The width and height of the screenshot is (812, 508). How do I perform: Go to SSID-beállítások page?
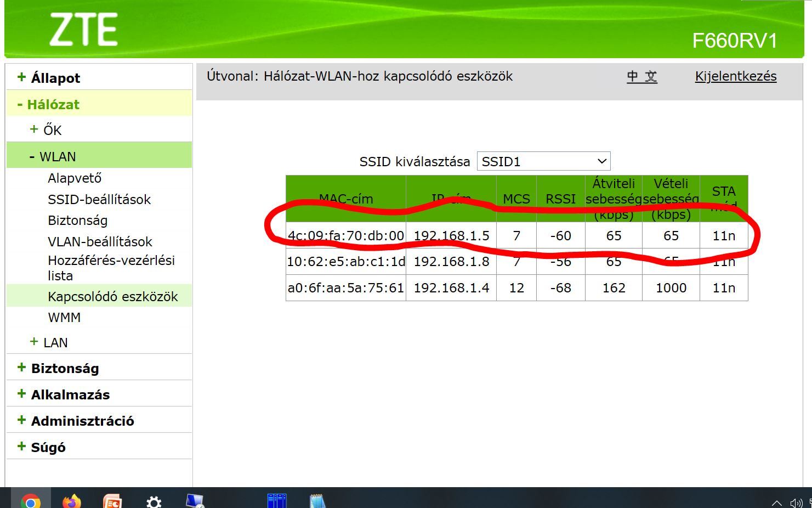[99, 199]
